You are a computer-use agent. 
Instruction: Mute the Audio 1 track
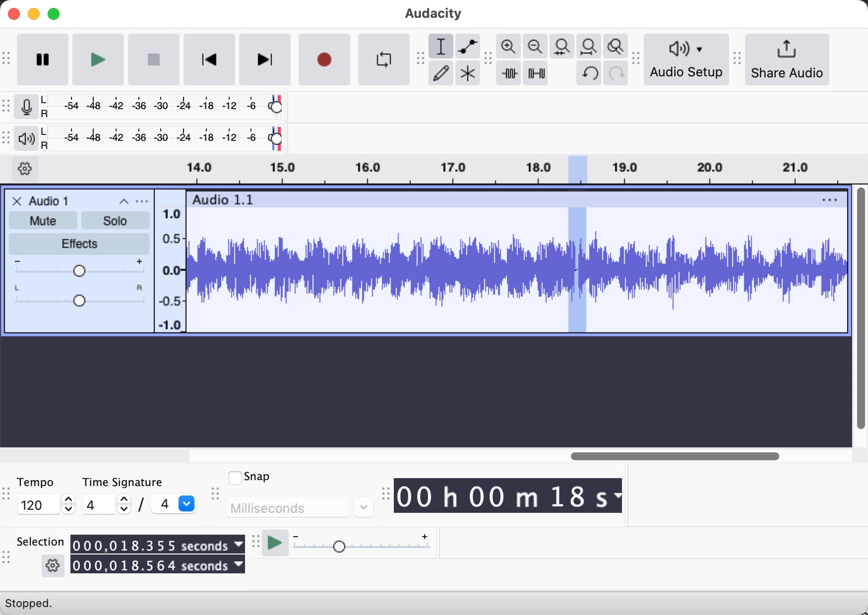pos(43,221)
